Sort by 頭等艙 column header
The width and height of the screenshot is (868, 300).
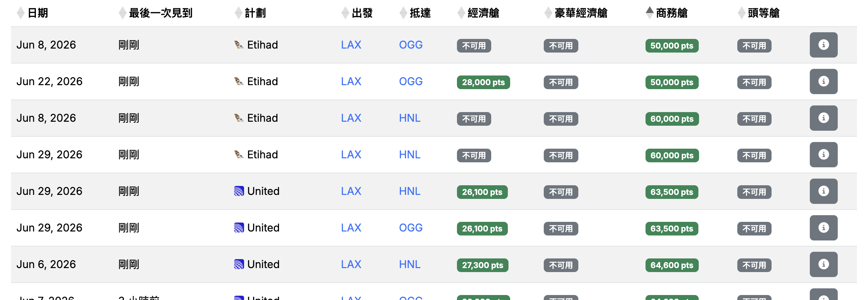759,13
